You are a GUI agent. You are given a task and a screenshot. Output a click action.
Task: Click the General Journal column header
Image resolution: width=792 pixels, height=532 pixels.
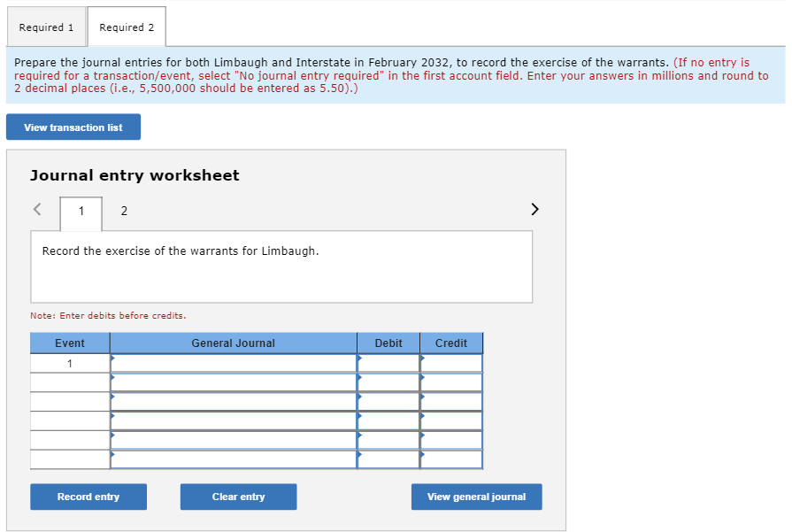click(x=234, y=343)
